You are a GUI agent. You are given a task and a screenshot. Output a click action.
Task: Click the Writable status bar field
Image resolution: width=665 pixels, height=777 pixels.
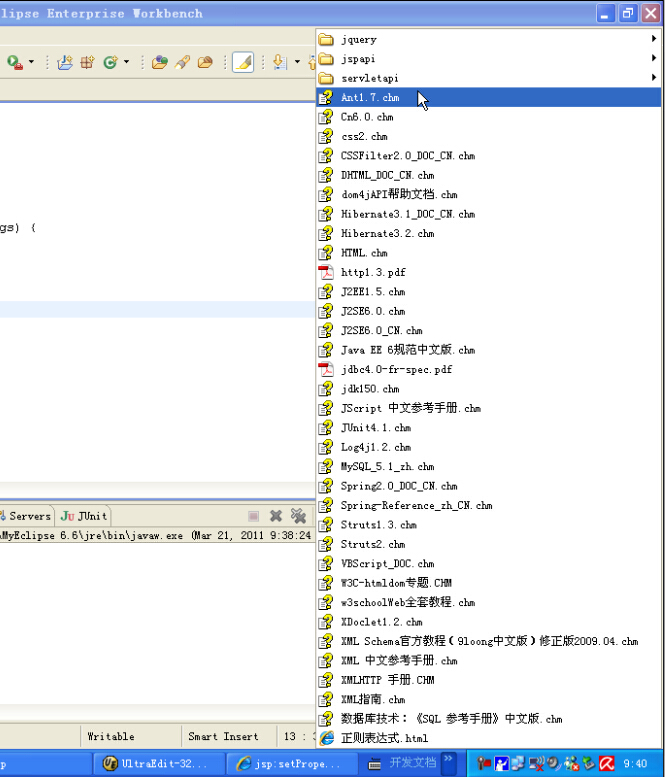(131, 736)
